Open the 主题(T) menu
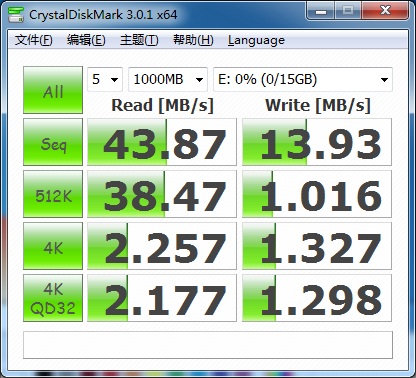The image size is (416, 378). coord(139,40)
